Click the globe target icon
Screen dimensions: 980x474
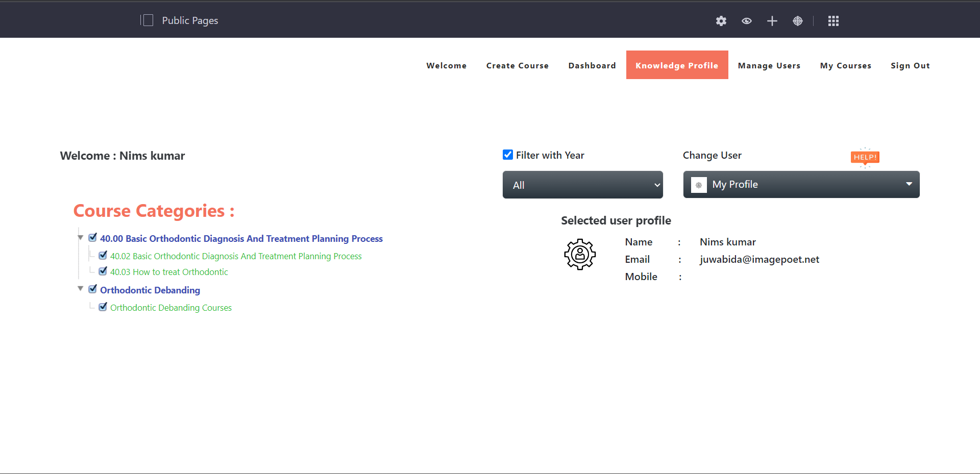[797, 21]
